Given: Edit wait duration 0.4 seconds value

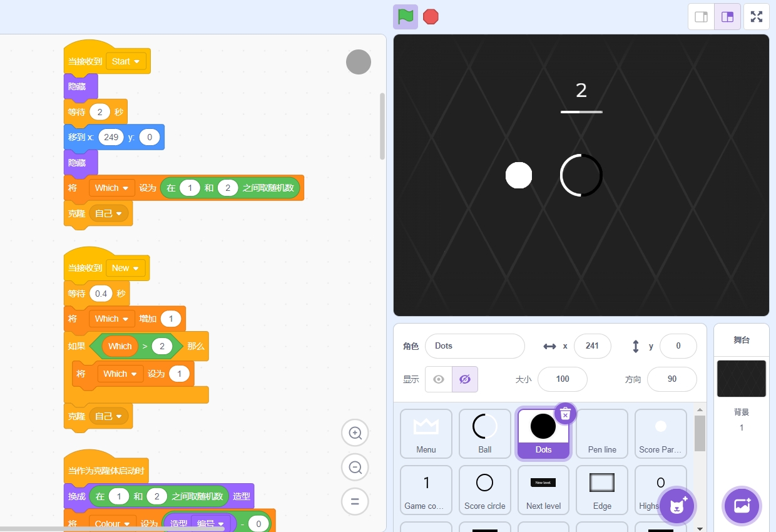Looking at the screenshot, I should pyautogui.click(x=101, y=294).
